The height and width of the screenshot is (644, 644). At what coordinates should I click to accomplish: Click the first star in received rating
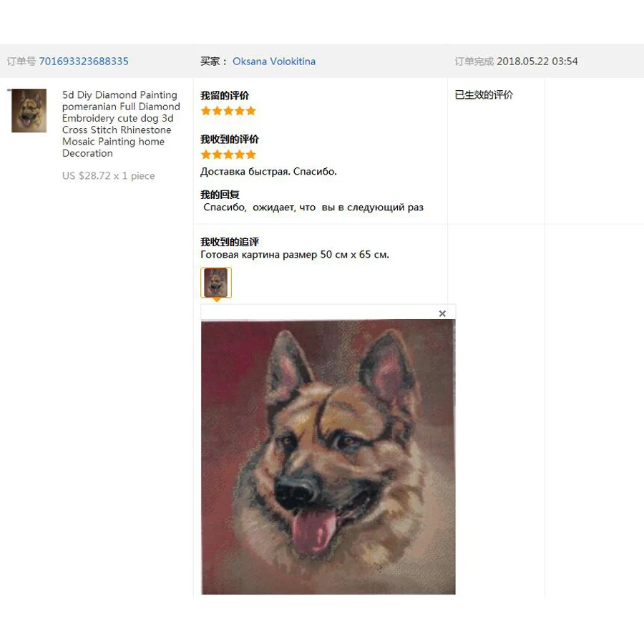point(206,155)
